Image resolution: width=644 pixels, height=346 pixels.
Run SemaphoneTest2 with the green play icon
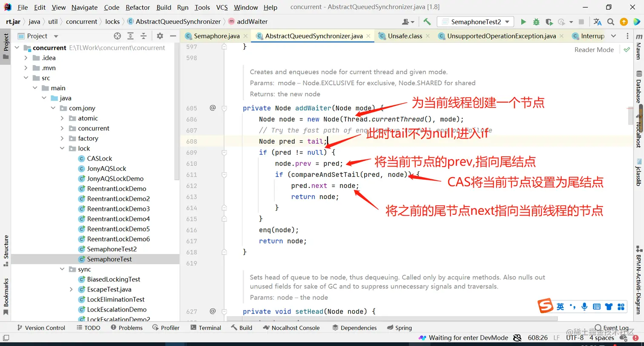point(523,22)
